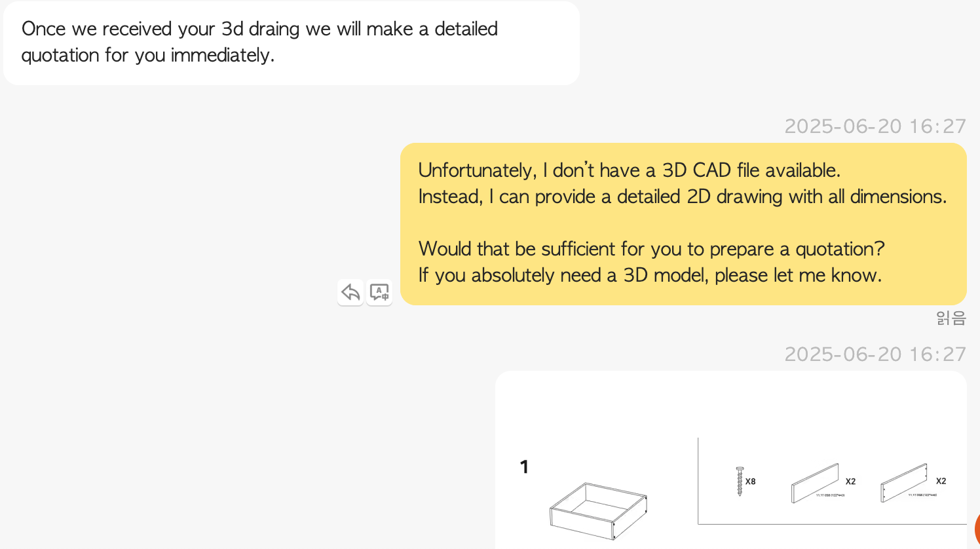This screenshot has width=980, height=549.
Task: Click the timestamp above the image attachment
Action: (875, 354)
